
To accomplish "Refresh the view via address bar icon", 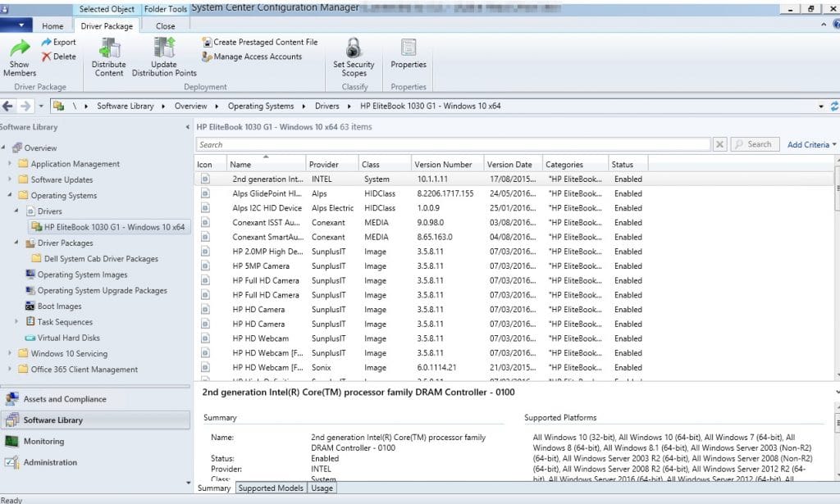I will (834, 106).
